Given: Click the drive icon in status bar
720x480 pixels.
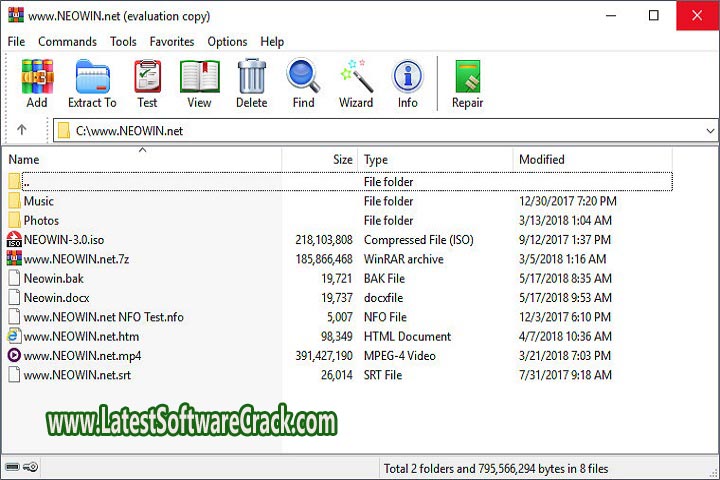Looking at the screenshot, I should tap(13, 467).
